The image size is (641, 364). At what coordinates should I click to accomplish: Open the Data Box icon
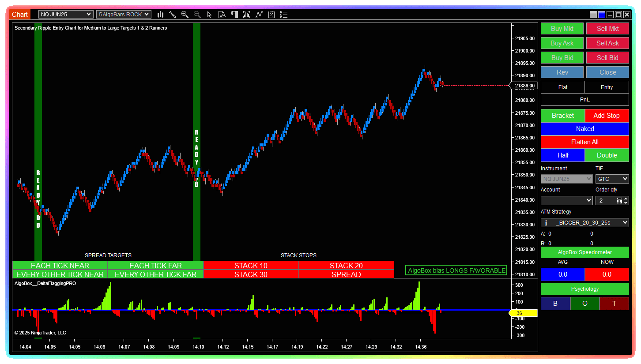coord(222,15)
